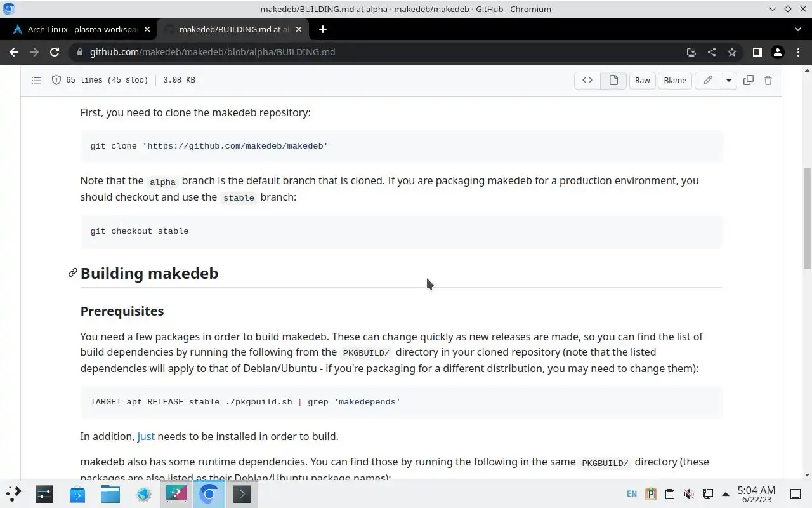Click the address bar URL field

tap(381, 52)
